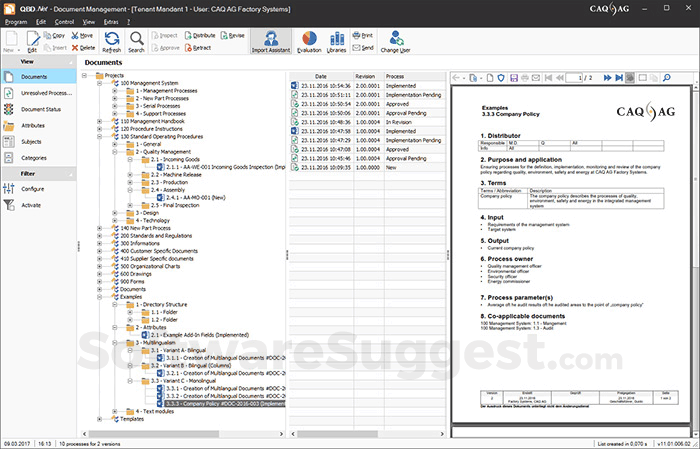This screenshot has height=449, width=700.
Task: Open the Extras menu
Action: pyautogui.click(x=111, y=21)
